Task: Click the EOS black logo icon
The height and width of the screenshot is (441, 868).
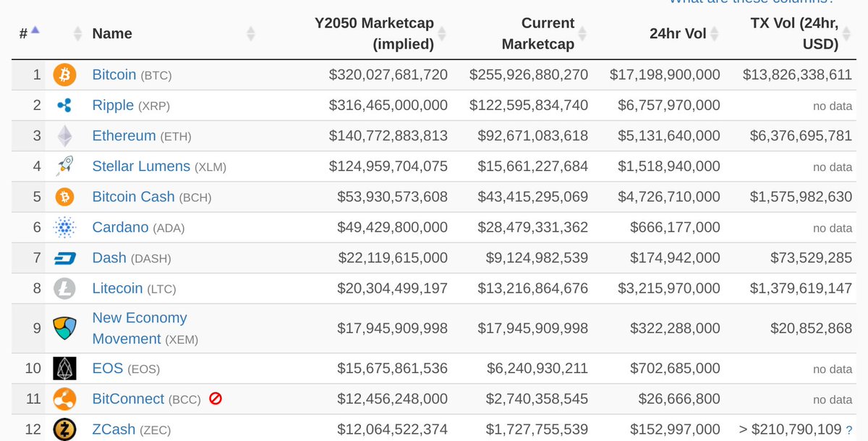Action: pyautogui.click(x=64, y=369)
